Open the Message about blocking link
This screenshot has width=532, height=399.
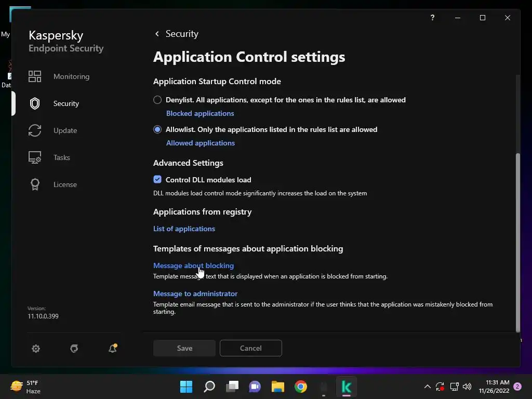(x=193, y=265)
